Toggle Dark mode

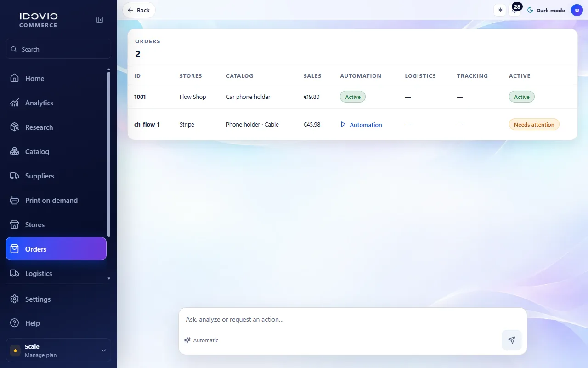click(x=546, y=10)
